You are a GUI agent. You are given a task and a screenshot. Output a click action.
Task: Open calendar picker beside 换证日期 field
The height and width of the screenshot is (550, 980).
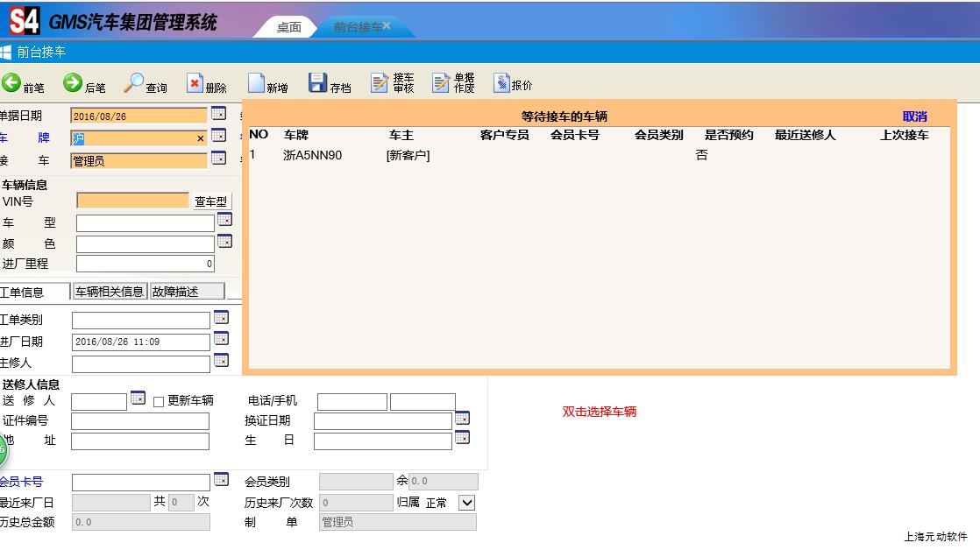pos(462,418)
